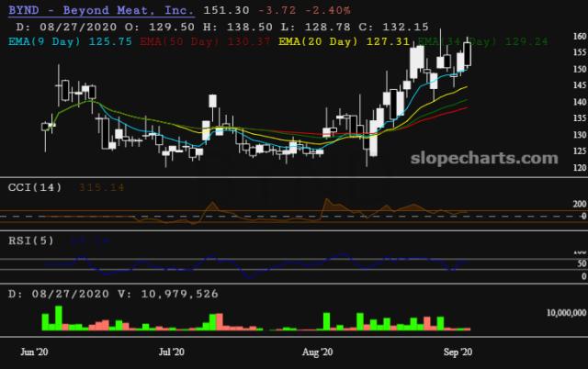Select the change value -3.72

tap(277, 10)
